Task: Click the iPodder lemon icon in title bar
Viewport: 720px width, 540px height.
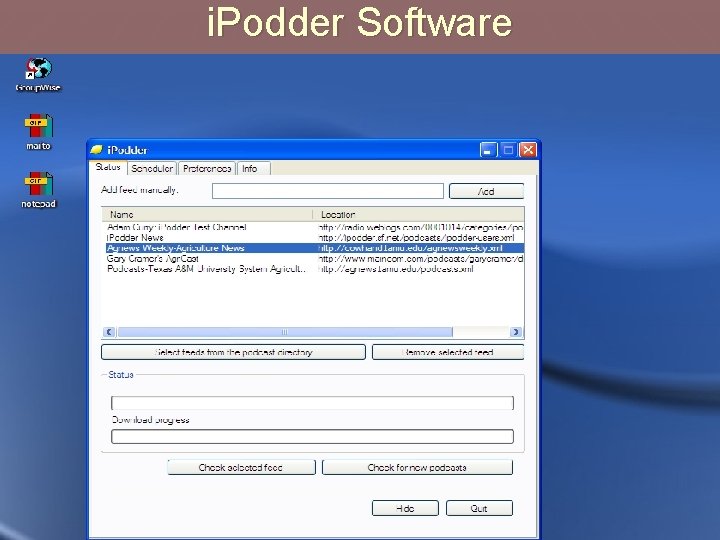Action: 96,150
